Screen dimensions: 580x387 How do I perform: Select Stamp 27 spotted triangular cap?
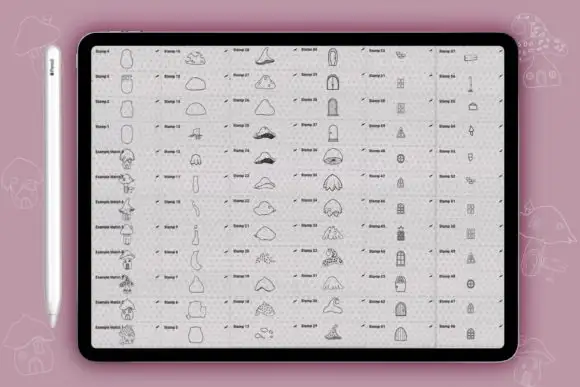(x=264, y=83)
